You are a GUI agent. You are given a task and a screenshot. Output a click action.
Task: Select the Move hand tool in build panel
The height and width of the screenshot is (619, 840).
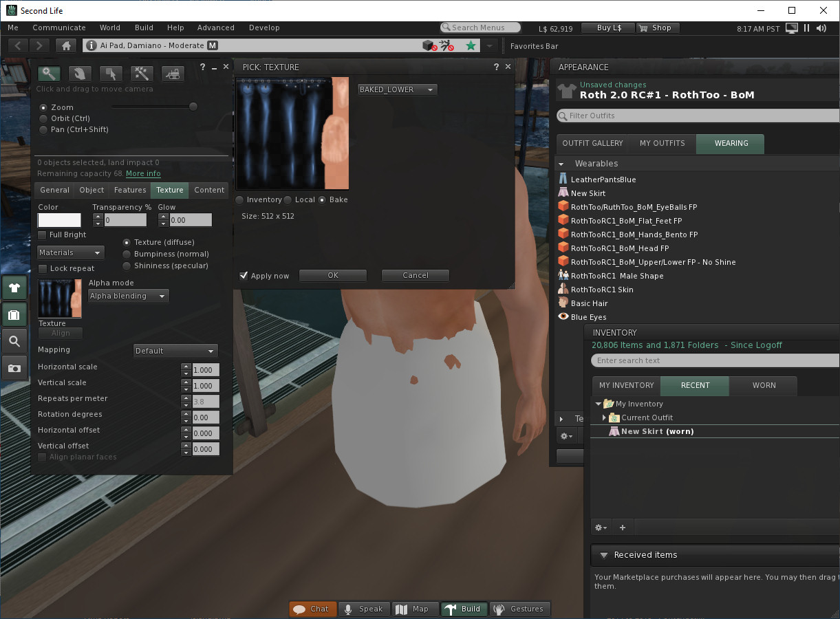[x=80, y=73]
